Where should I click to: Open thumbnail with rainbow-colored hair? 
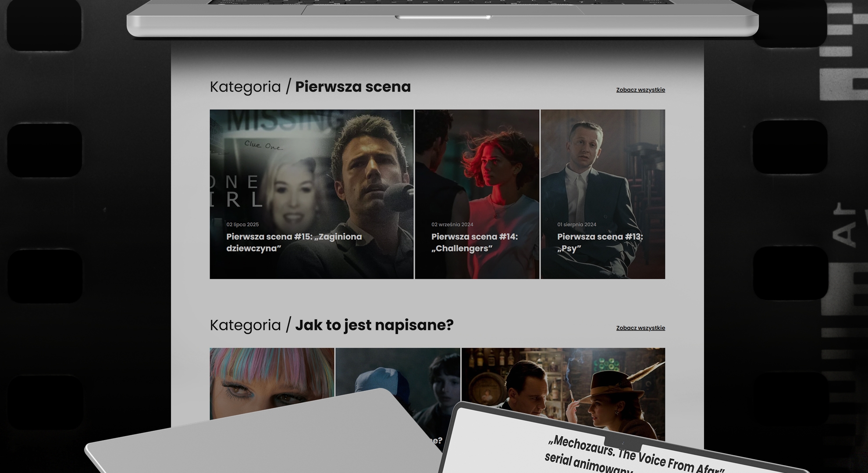[271, 377]
